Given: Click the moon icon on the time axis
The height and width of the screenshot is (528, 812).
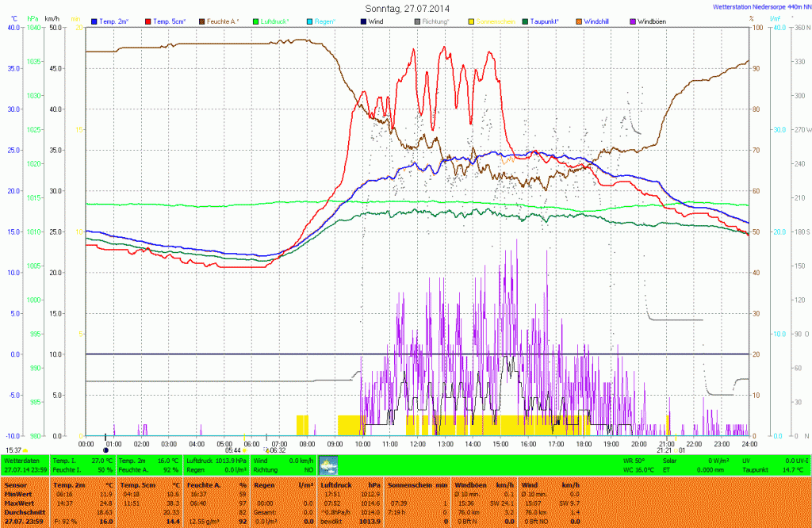Looking at the screenshot, I should (x=105, y=450).
